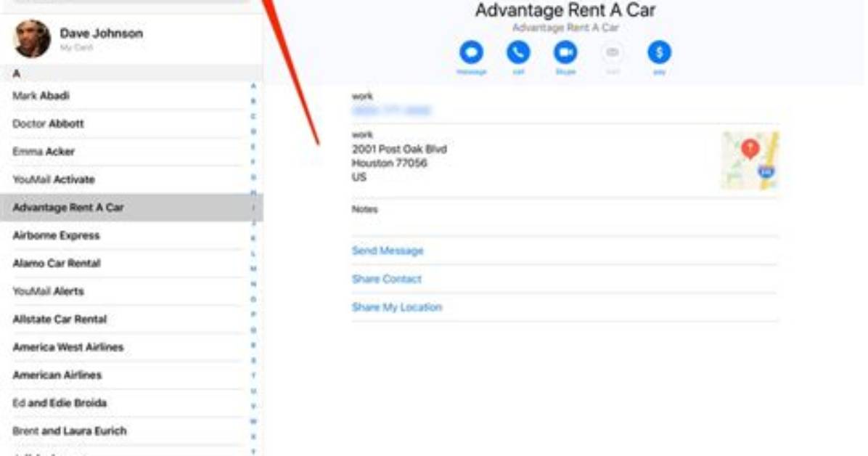Open Dave Johnson My Card

click(131, 38)
